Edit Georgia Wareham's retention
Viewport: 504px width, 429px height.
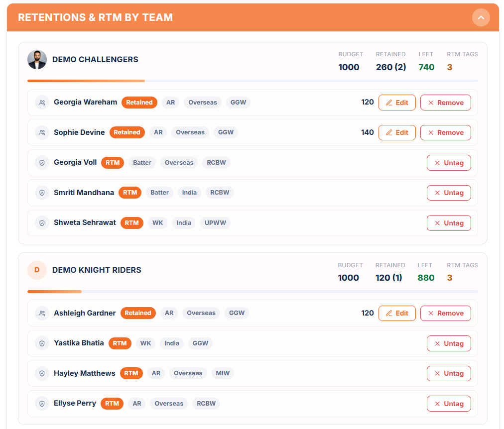(x=397, y=103)
